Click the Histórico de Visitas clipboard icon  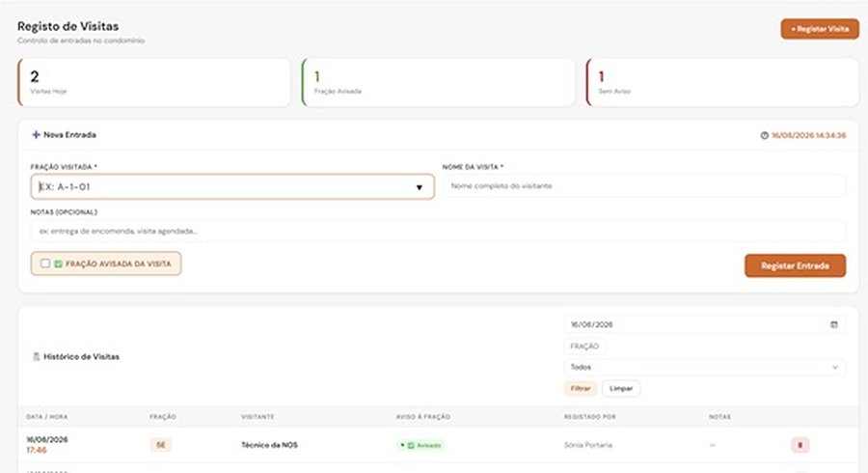[x=36, y=357]
